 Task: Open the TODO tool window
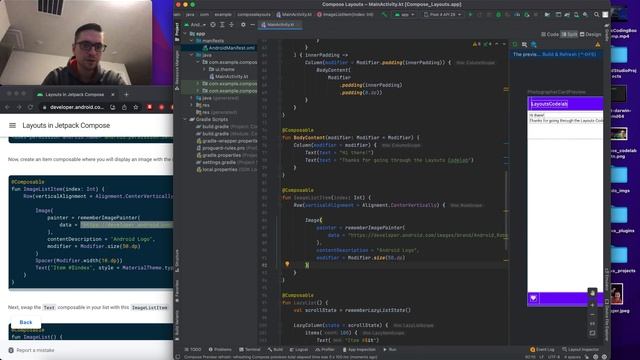click(x=193, y=349)
